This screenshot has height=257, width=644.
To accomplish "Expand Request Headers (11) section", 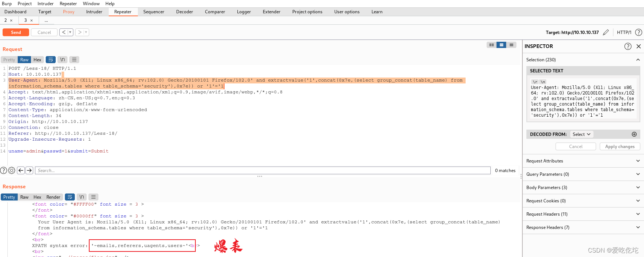I will tap(583, 214).
